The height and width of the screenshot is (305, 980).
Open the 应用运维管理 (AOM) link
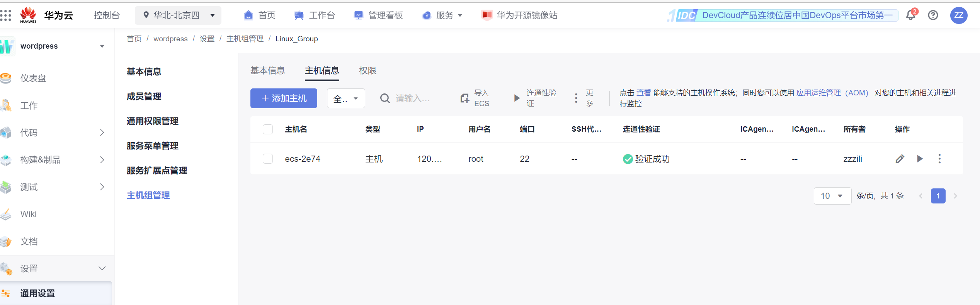[832, 93]
